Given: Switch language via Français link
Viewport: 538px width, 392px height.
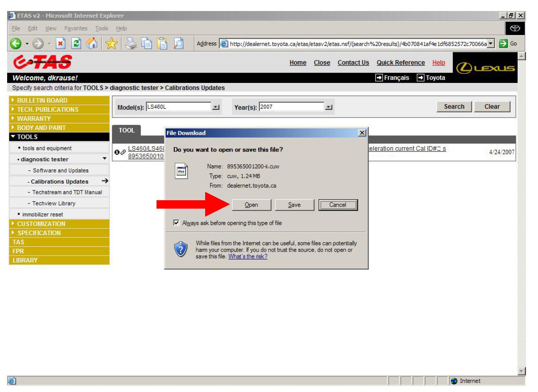Looking at the screenshot, I should tap(396, 78).
